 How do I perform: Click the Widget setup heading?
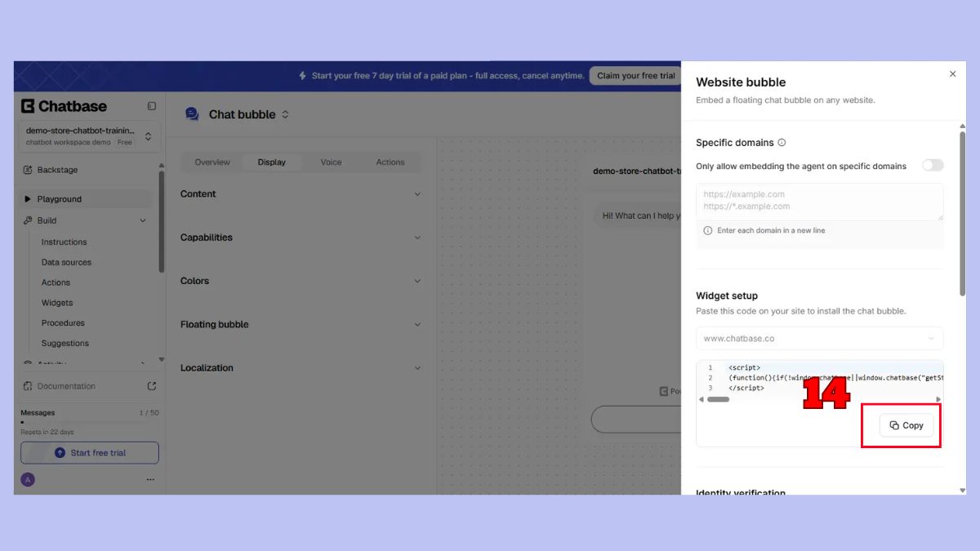[727, 295]
